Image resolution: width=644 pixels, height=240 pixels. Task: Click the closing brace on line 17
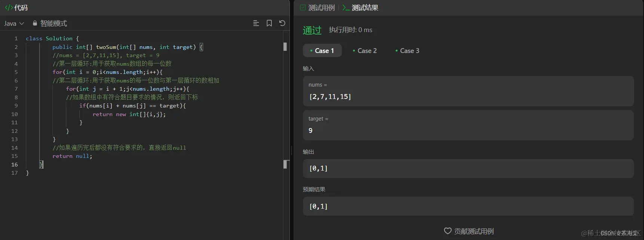click(27, 173)
